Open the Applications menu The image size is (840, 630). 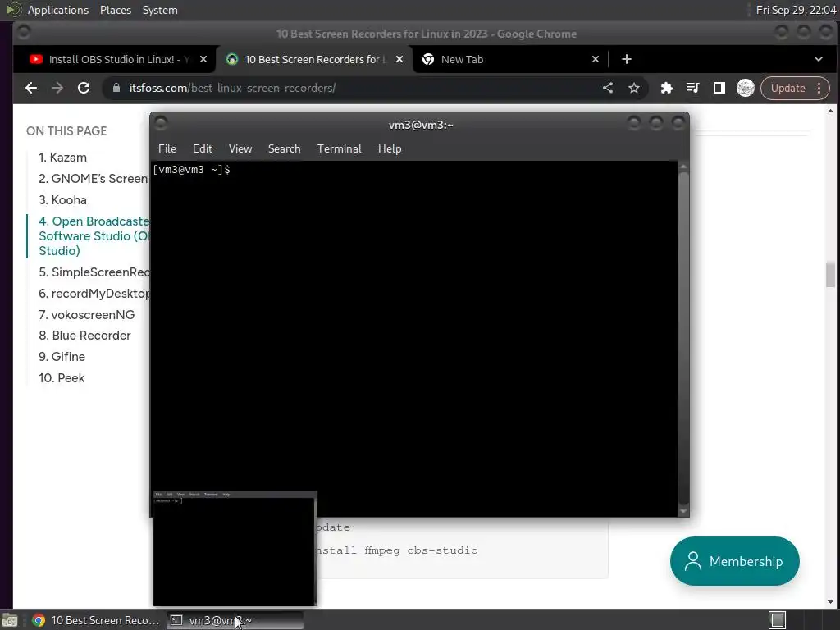58,10
